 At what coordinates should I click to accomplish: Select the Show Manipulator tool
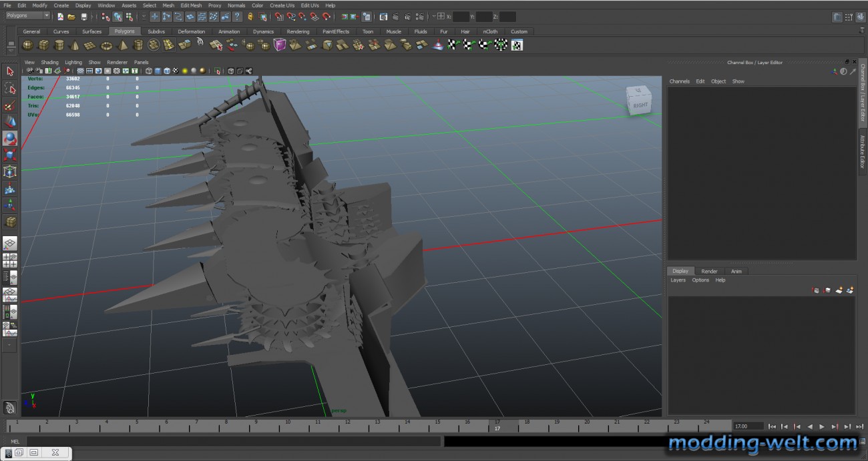tap(10, 205)
